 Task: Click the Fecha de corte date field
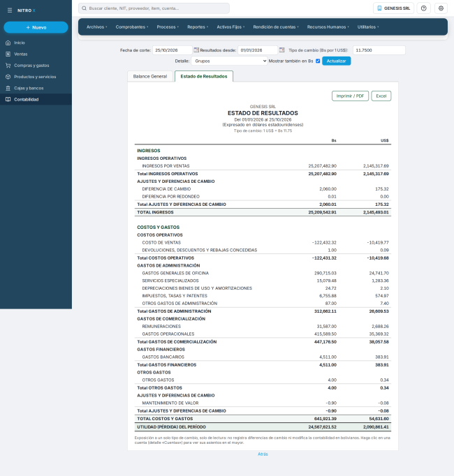point(173,50)
